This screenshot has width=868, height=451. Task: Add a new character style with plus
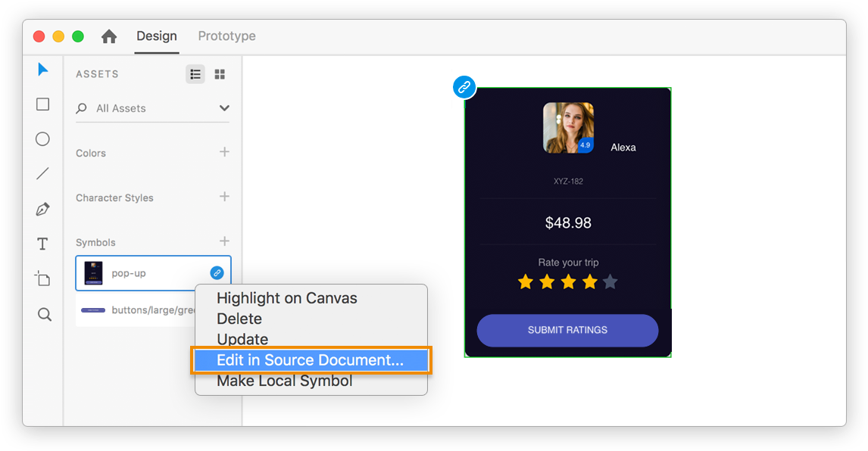224,197
